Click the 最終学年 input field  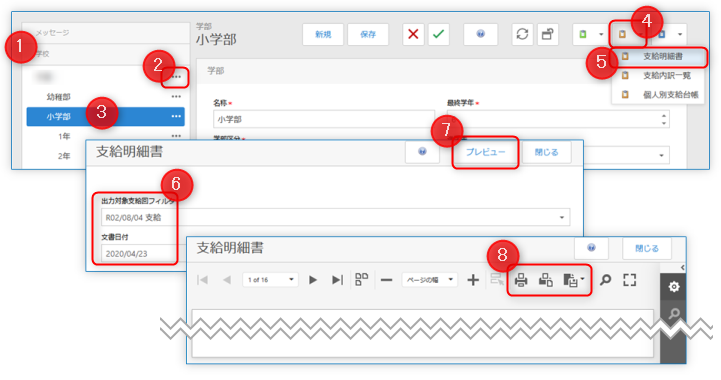coord(558,119)
